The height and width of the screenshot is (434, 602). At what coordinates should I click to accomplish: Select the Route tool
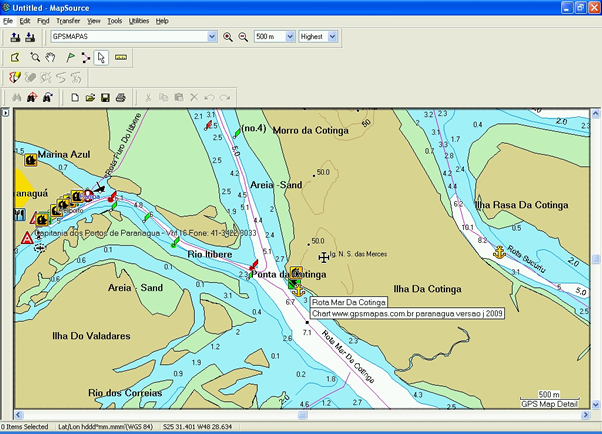point(86,57)
